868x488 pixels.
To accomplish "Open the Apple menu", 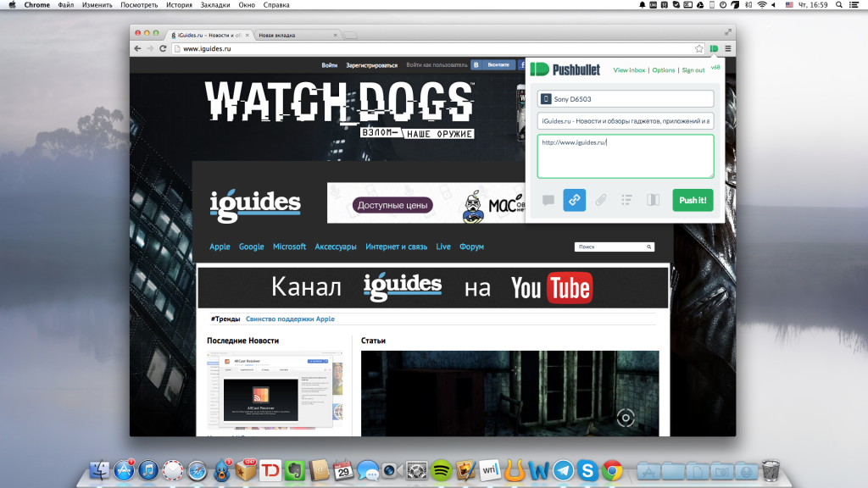I will tap(12, 5).
